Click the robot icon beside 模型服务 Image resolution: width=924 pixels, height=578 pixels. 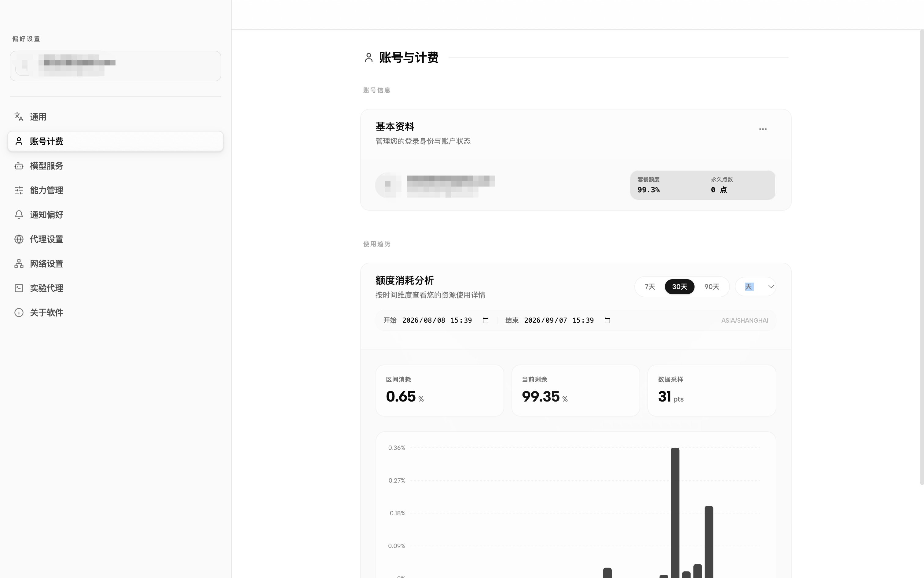(19, 166)
